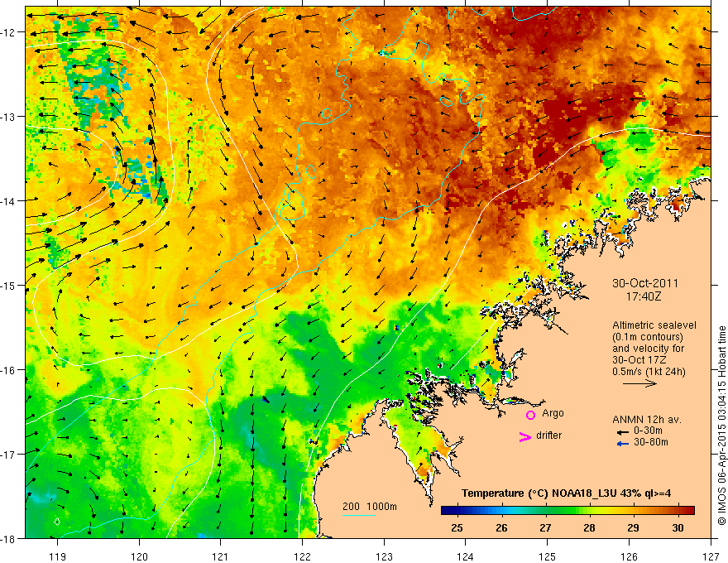Click the color bar tick label 26
Image resolution: width=728 pixels, height=563 pixels.
coord(501,528)
